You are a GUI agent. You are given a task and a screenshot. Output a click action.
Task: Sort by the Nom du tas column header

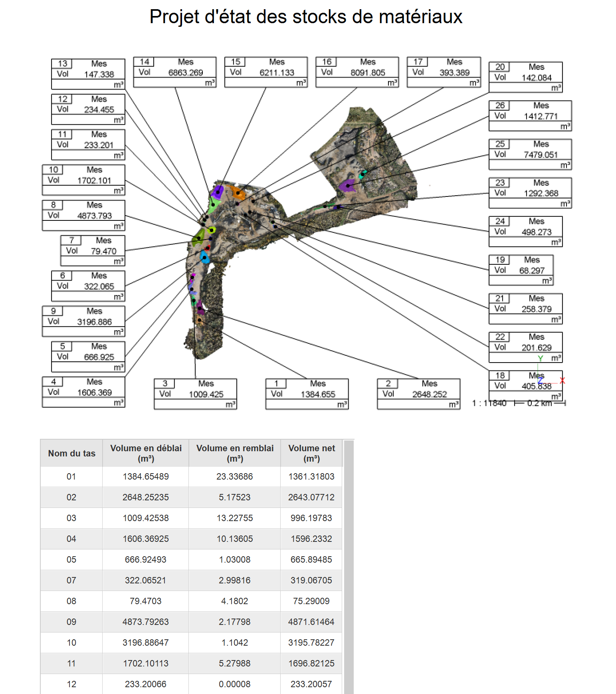pos(71,453)
